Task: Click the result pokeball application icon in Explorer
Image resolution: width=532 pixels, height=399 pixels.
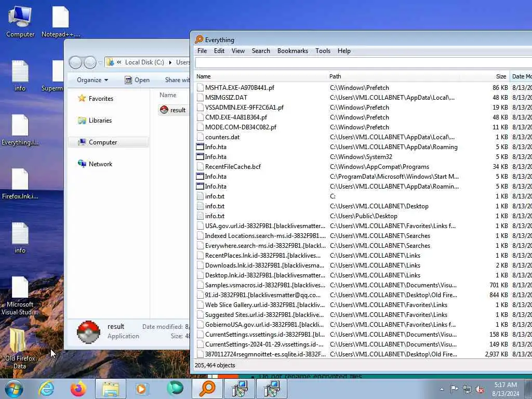Action: click(164, 110)
